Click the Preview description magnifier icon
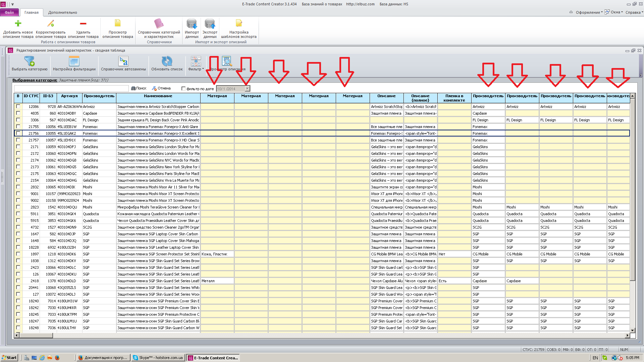Image resolution: width=644 pixels, height=362 pixels. [227, 61]
